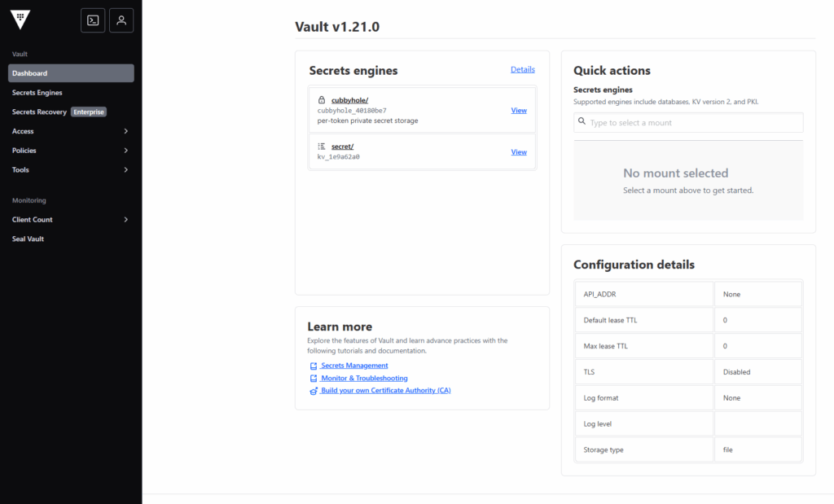The height and width of the screenshot is (504, 834).
Task: Click the cubbyhole lock icon
Action: 322,100
